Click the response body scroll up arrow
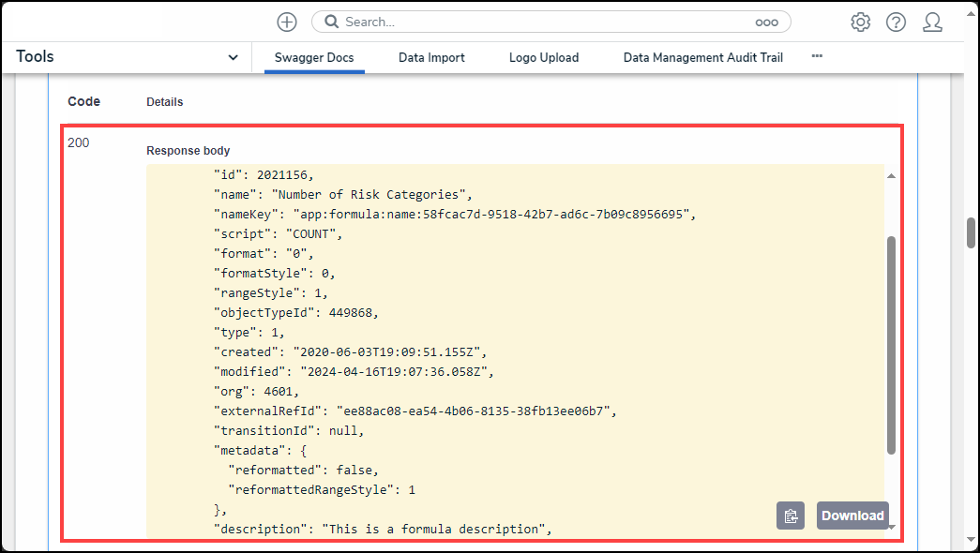 891,175
